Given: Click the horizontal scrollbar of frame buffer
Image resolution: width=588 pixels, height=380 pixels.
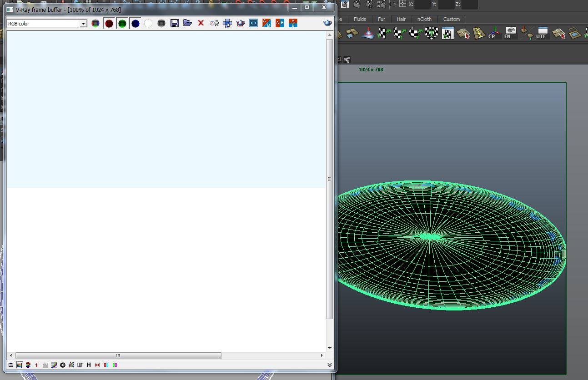Looking at the screenshot, I should click(x=118, y=356).
